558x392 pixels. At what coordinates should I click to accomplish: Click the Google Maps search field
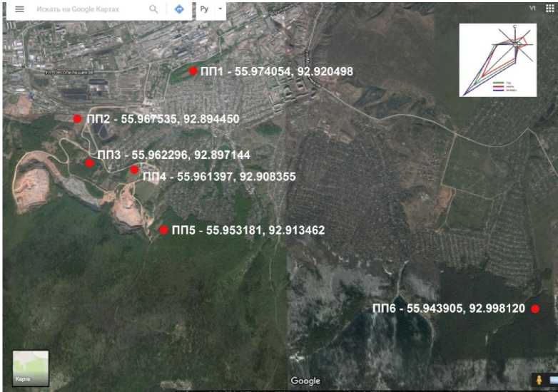coord(78,9)
